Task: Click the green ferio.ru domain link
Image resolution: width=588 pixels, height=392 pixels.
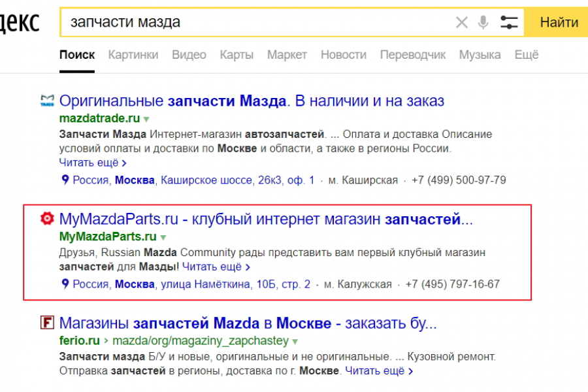Action: tap(80, 340)
